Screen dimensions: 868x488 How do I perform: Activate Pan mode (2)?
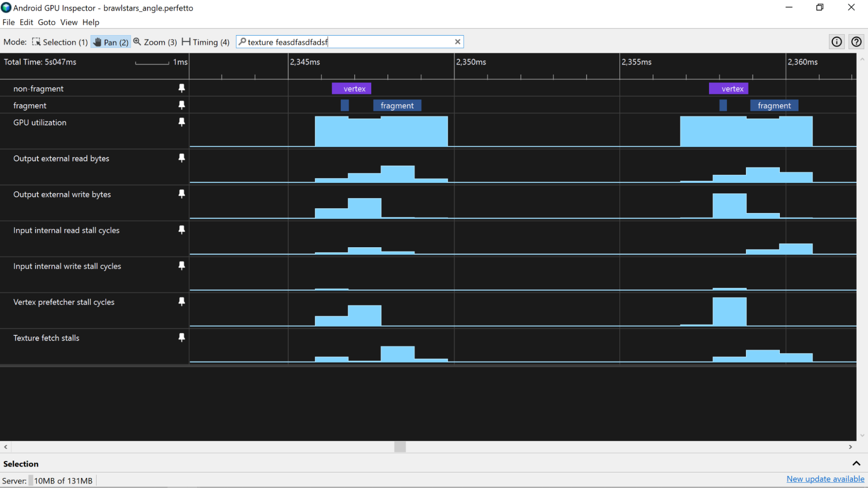pos(109,42)
